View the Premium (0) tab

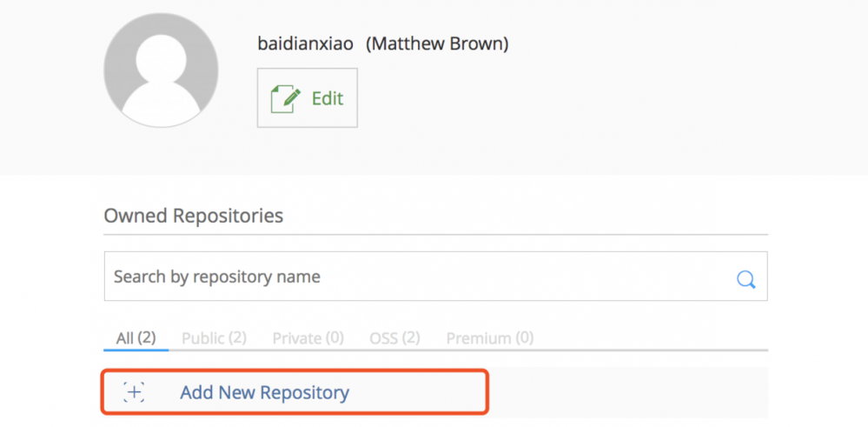489,337
